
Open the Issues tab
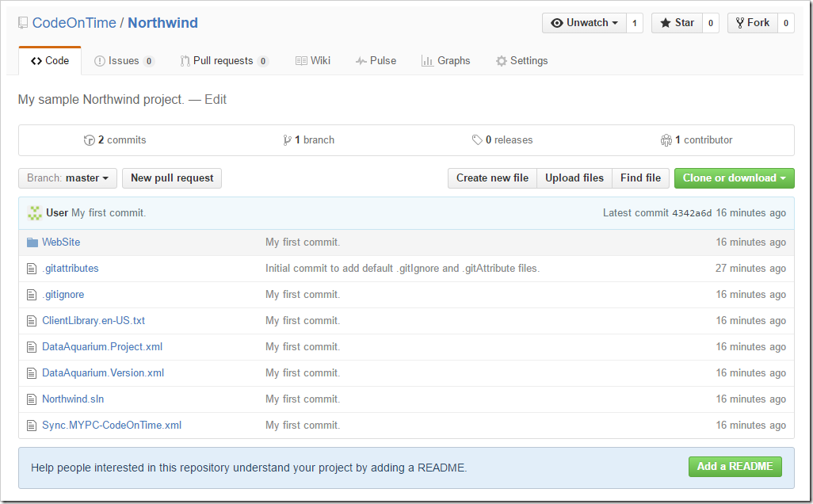(124, 61)
